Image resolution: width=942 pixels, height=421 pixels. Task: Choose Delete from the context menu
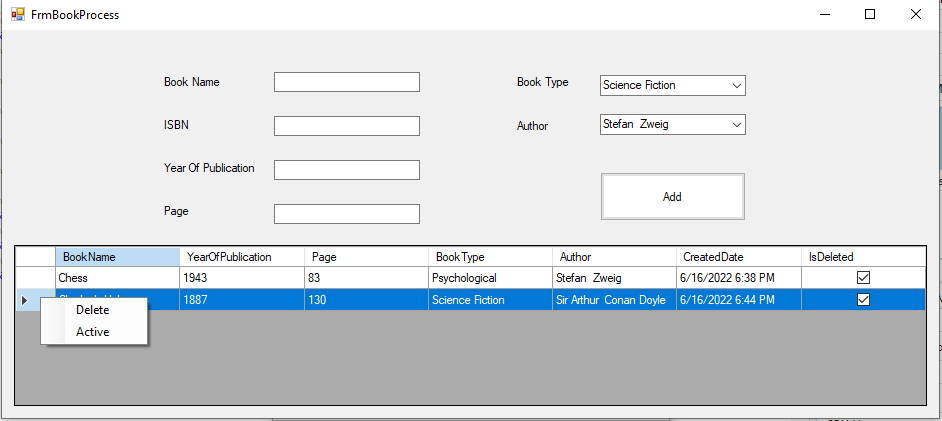pyautogui.click(x=93, y=310)
